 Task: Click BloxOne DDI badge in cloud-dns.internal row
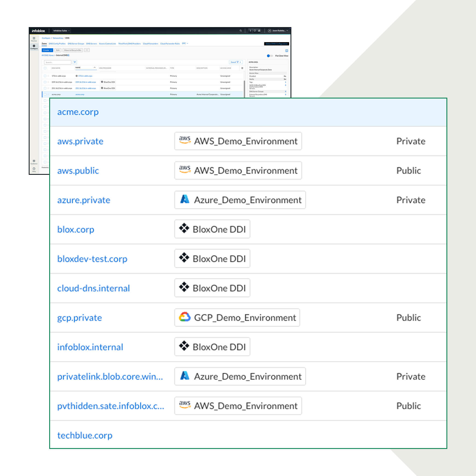click(x=212, y=288)
